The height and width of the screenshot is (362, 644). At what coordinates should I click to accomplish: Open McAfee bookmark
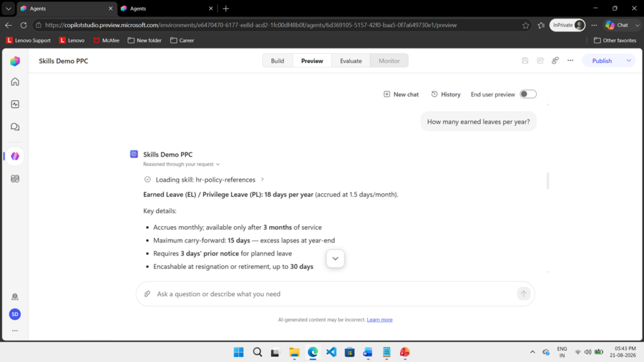pos(106,40)
